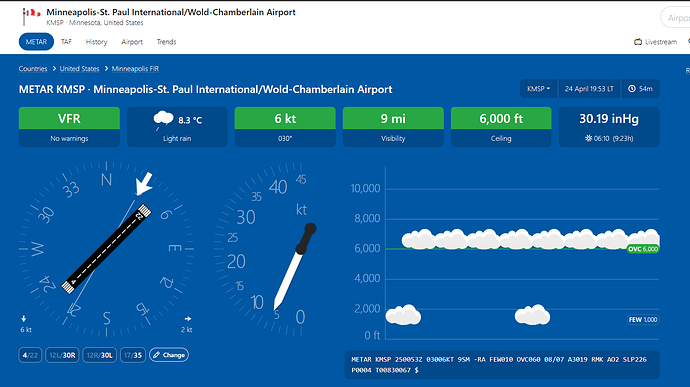Switch to the TAF tab
Image resolution: width=690 pixels, height=387 pixels.
point(66,42)
